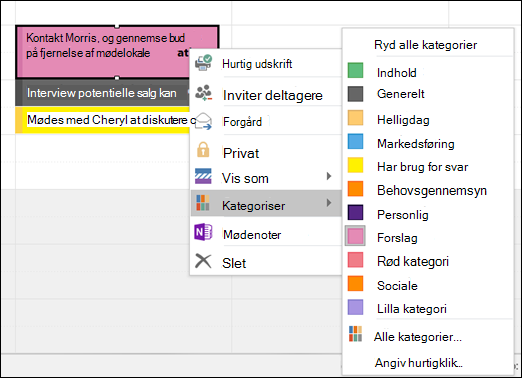The height and width of the screenshot is (378, 522).
Task: Select the Lilla kategori label
Action: pos(412,309)
